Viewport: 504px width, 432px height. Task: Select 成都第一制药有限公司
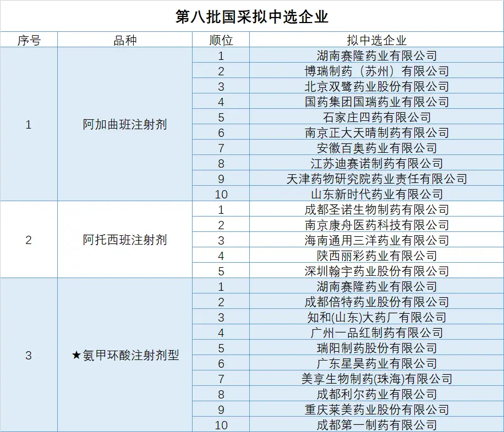coord(377,425)
